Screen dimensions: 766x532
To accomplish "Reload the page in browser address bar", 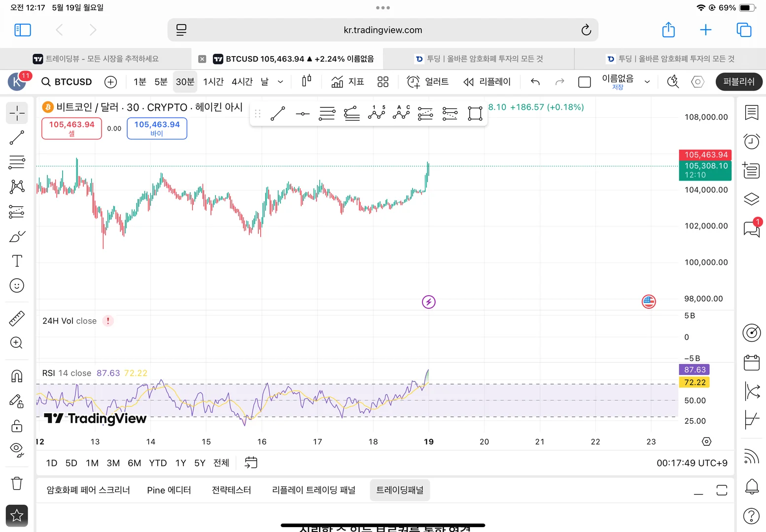I will pos(586,30).
